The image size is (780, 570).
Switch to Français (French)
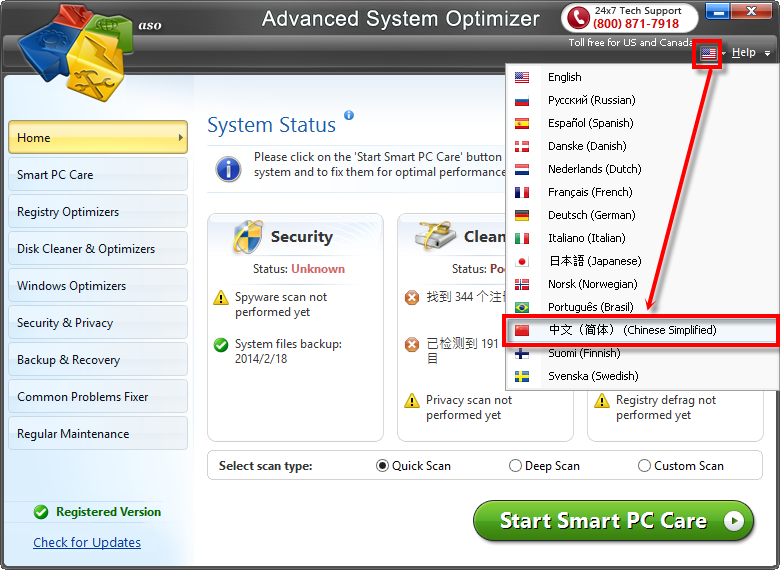(642, 192)
